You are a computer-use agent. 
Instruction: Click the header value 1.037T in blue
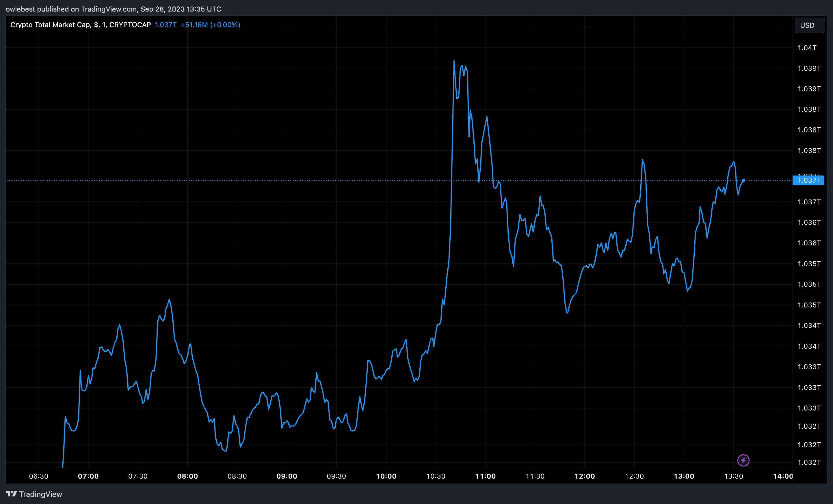click(166, 25)
